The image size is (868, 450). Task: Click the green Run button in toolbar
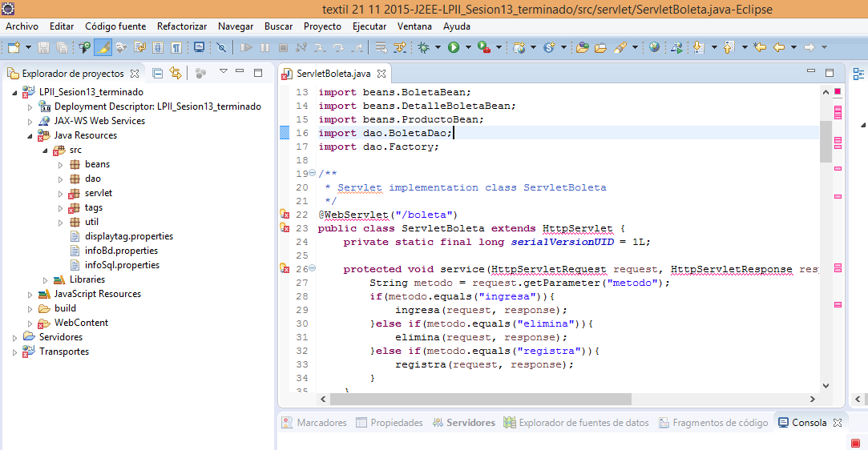pyautogui.click(x=454, y=48)
